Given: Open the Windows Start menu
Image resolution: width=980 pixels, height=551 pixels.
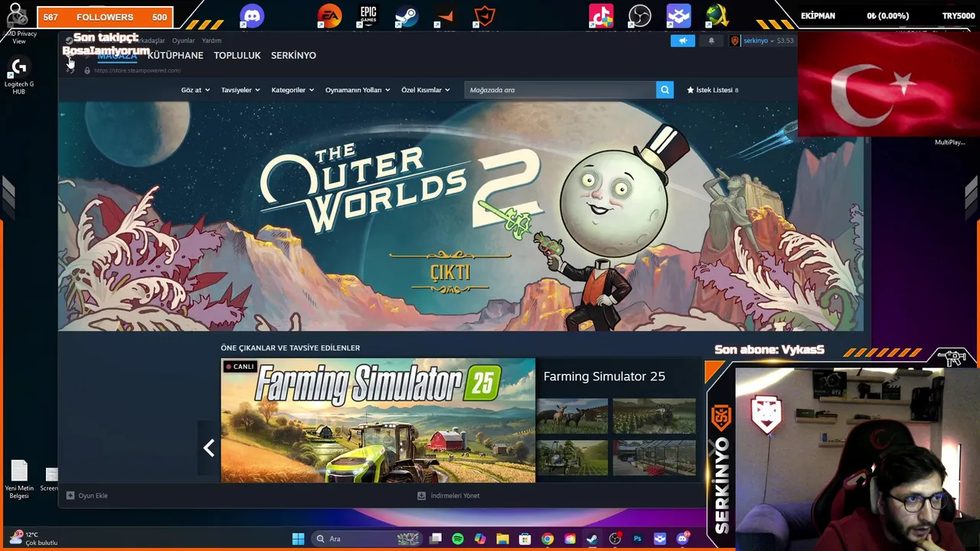Looking at the screenshot, I should (298, 539).
